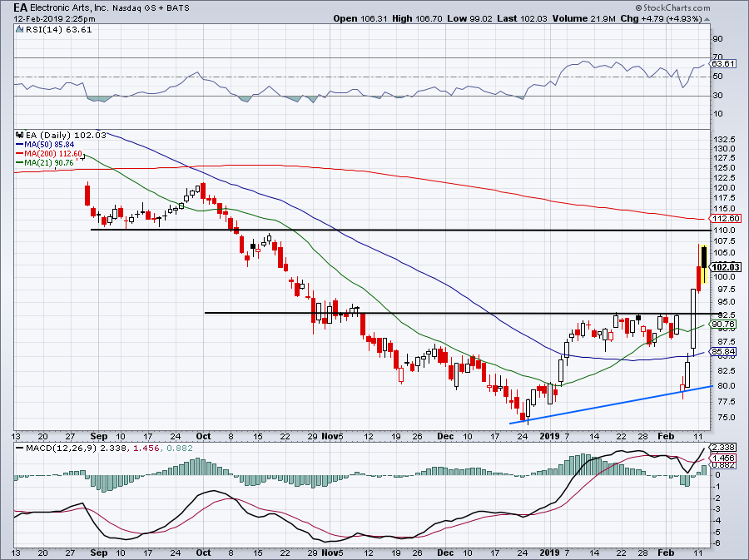The width and height of the screenshot is (749, 560).
Task: Select the red MA(200) legend entry
Action: point(49,154)
